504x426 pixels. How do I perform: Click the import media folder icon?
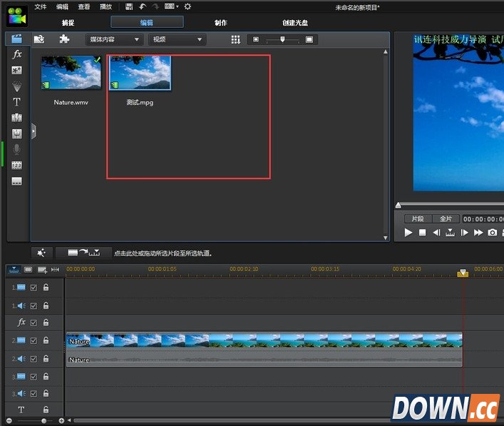coord(40,39)
